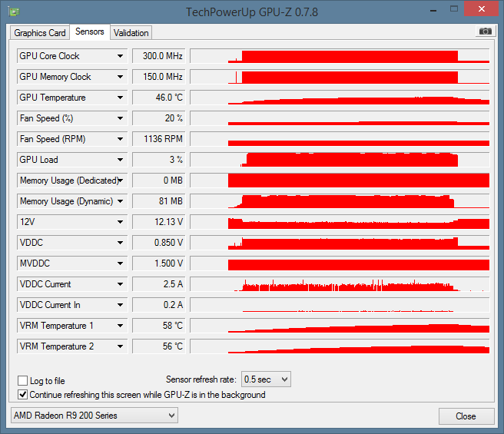Open the VDDC Current In sensor dropdown

pos(120,305)
